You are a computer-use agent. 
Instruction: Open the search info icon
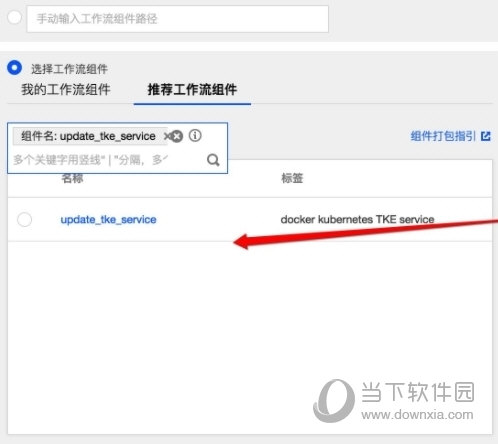195,136
